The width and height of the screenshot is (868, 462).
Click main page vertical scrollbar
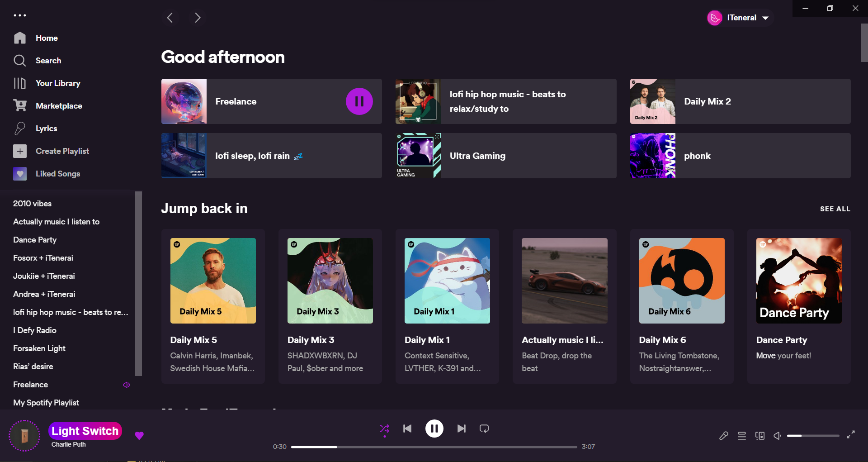point(864,43)
